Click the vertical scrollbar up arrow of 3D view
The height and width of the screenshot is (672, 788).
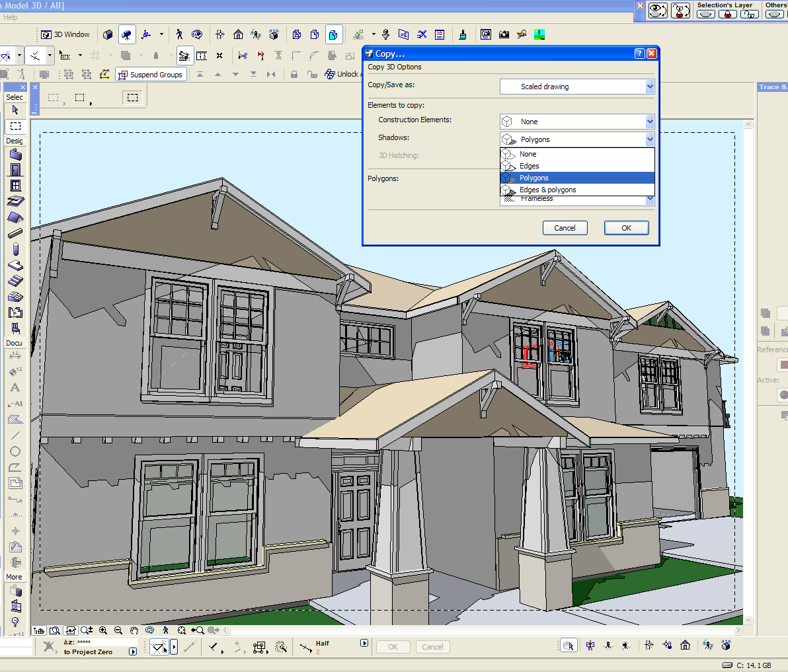[x=748, y=124]
